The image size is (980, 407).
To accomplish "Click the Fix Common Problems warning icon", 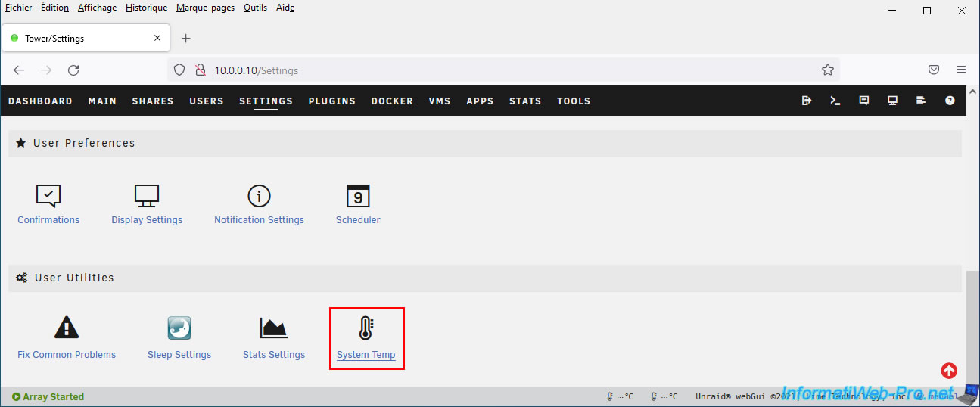I will [67, 328].
